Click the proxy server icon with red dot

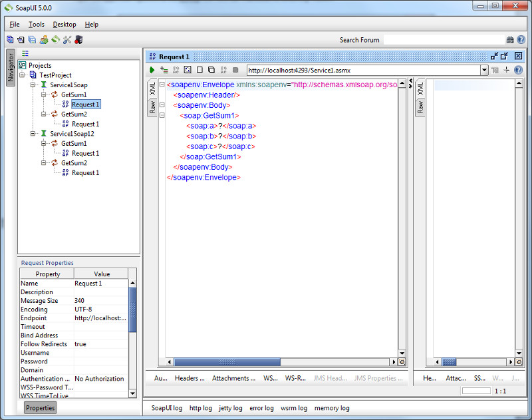tap(78, 40)
